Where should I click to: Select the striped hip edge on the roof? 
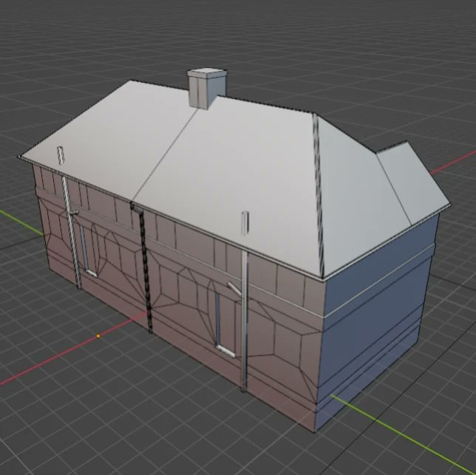pos(319,194)
